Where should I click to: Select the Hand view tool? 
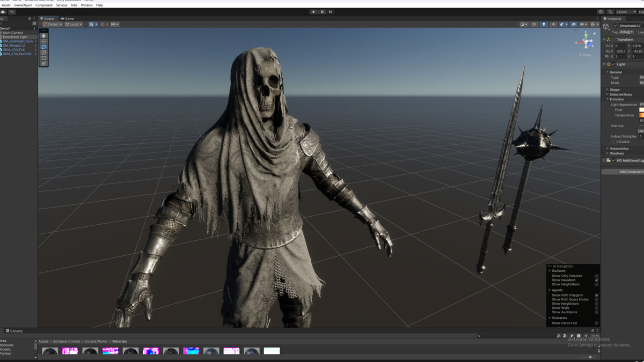(44, 35)
